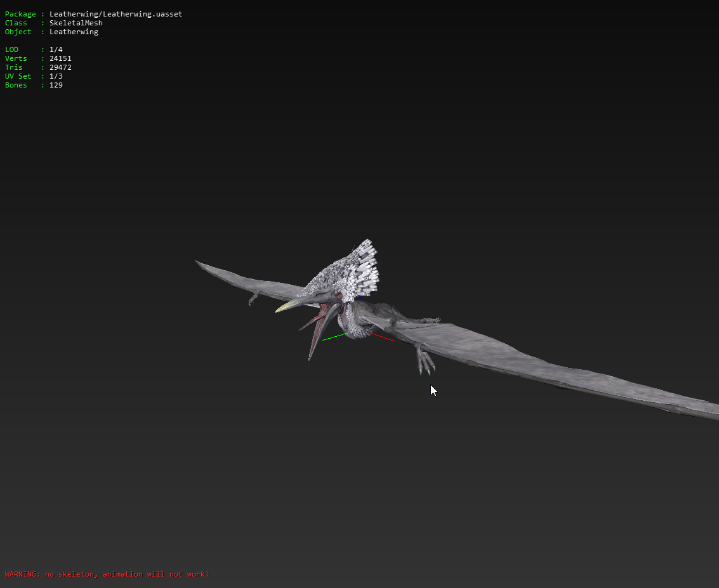This screenshot has width=719, height=588.
Task: Click the tip of the far left wing
Action: tap(198, 262)
